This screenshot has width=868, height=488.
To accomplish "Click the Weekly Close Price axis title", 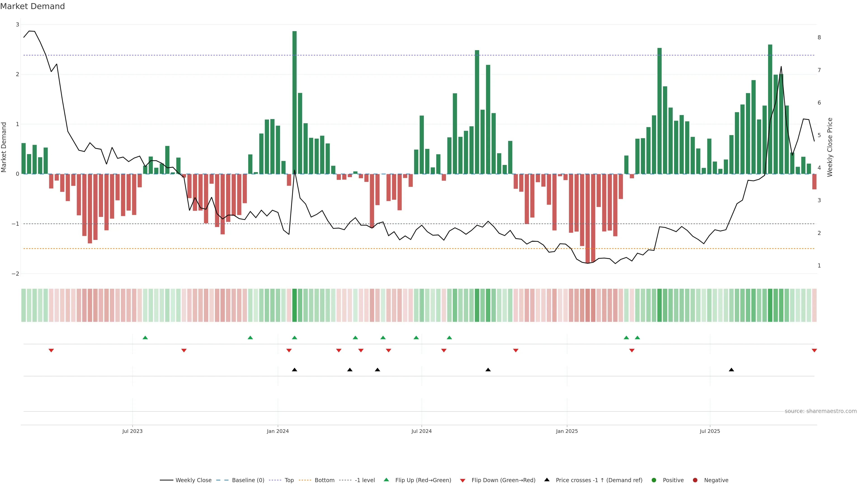I will point(830,147).
